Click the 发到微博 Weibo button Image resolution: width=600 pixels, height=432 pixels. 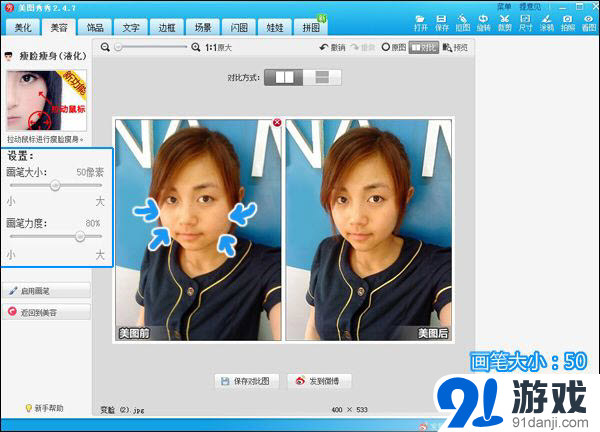click(x=319, y=381)
